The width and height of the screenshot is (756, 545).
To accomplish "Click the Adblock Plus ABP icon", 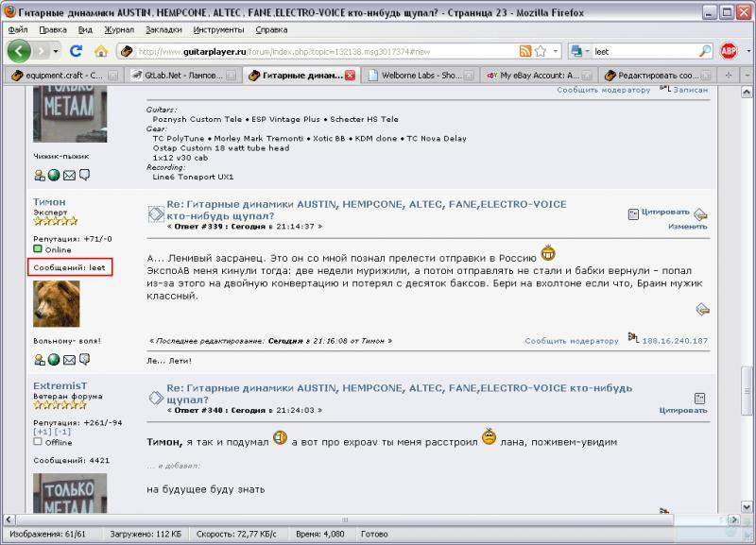I will pyautogui.click(x=729, y=50).
